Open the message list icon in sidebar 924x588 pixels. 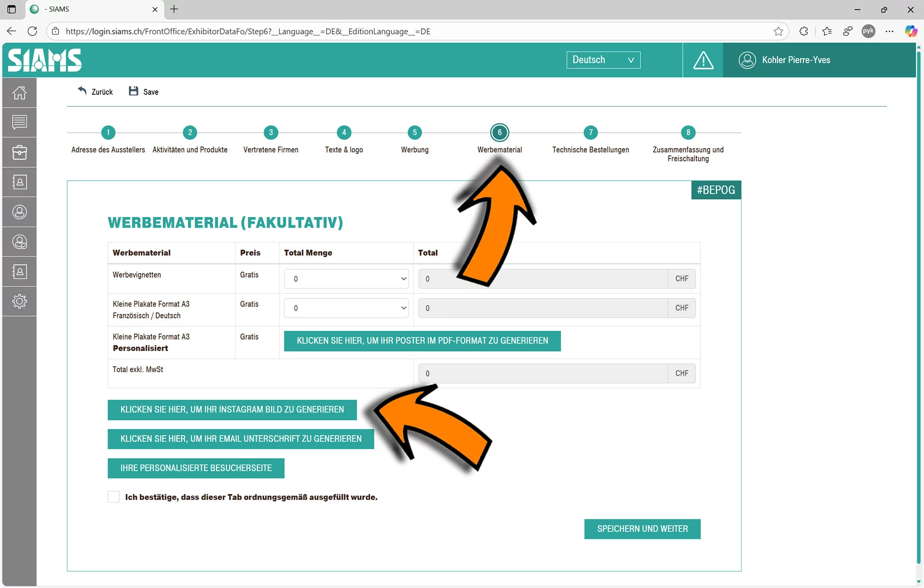pyautogui.click(x=19, y=122)
